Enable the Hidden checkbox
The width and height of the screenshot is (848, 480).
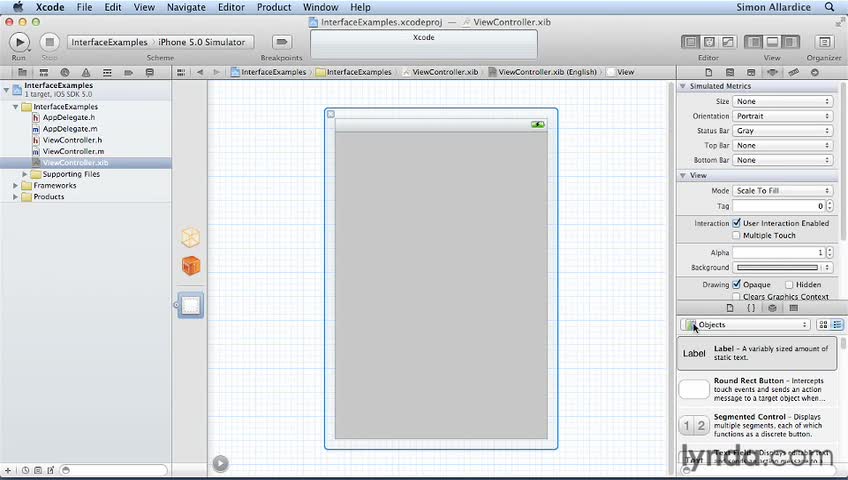789,284
